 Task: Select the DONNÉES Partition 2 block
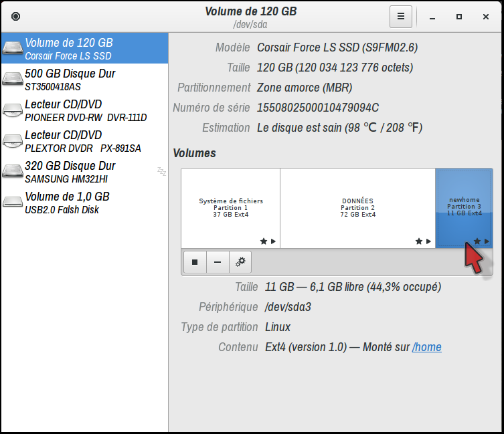pyautogui.click(x=357, y=207)
